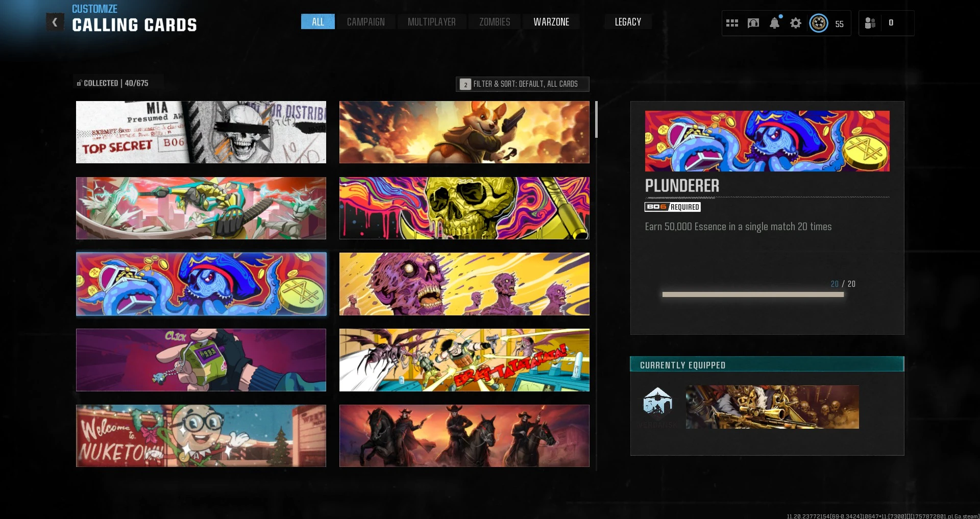Click the calling card list scrollbar
The height and width of the screenshot is (519, 980).
coord(596,120)
